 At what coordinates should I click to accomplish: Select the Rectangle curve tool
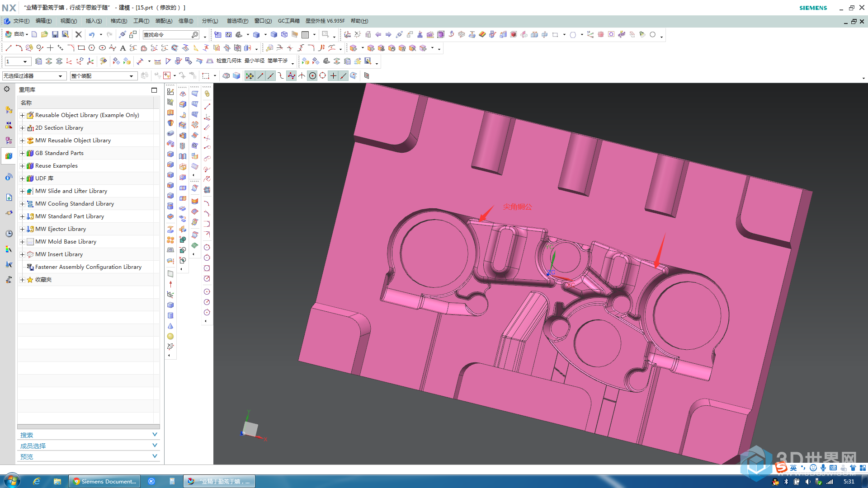81,48
